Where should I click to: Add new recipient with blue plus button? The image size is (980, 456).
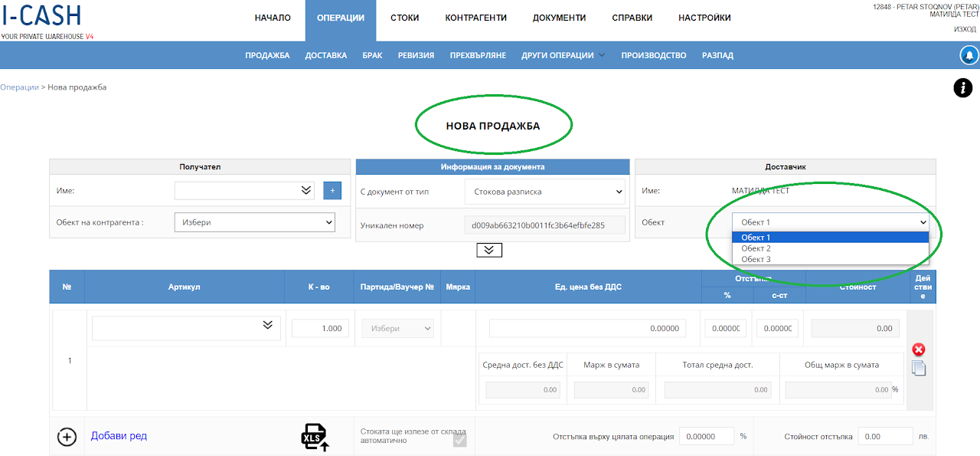tap(332, 190)
